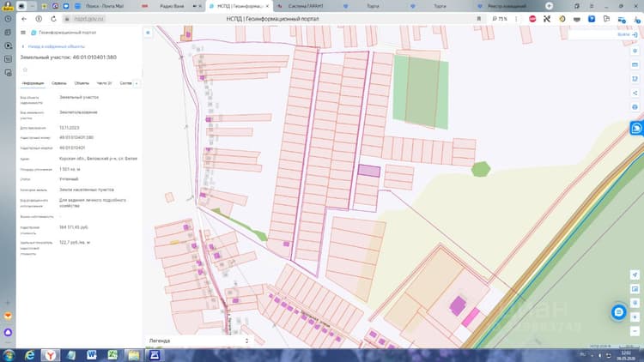Click the bookmark icon in address bar

pyautogui.click(x=479, y=19)
